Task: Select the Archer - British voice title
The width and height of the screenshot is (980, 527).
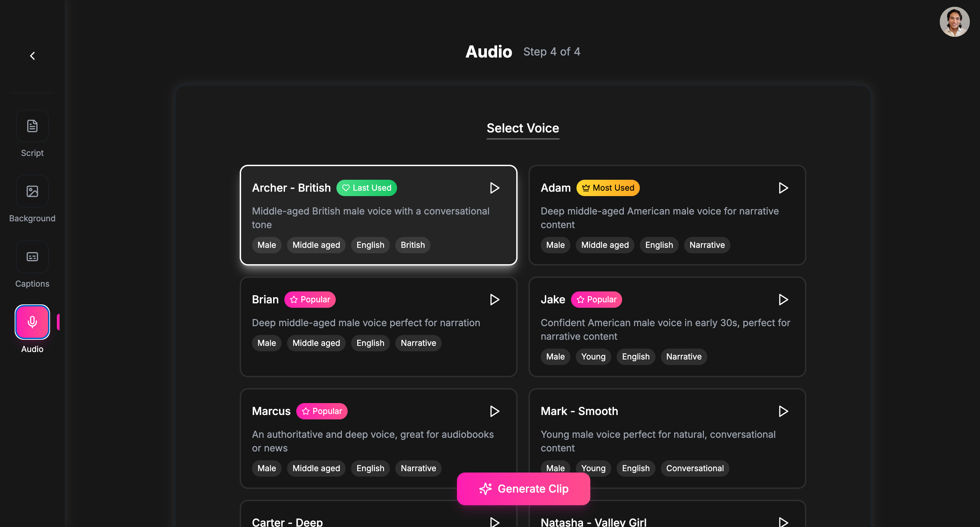Action: (x=291, y=188)
